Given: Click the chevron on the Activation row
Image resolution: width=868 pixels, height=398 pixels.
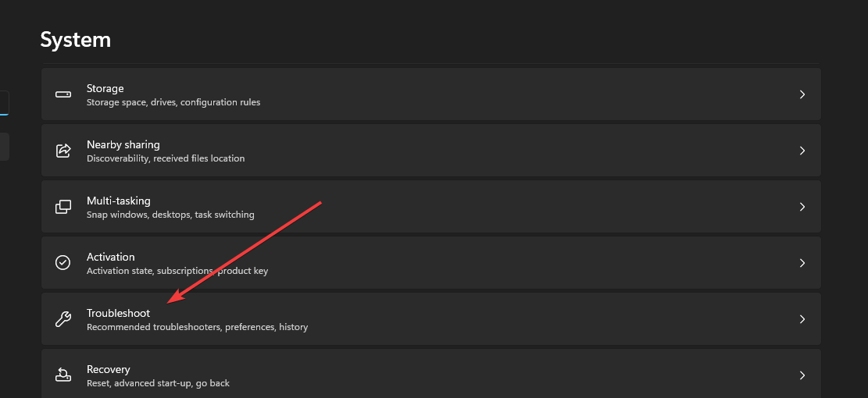Looking at the screenshot, I should [x=802, y=263].
